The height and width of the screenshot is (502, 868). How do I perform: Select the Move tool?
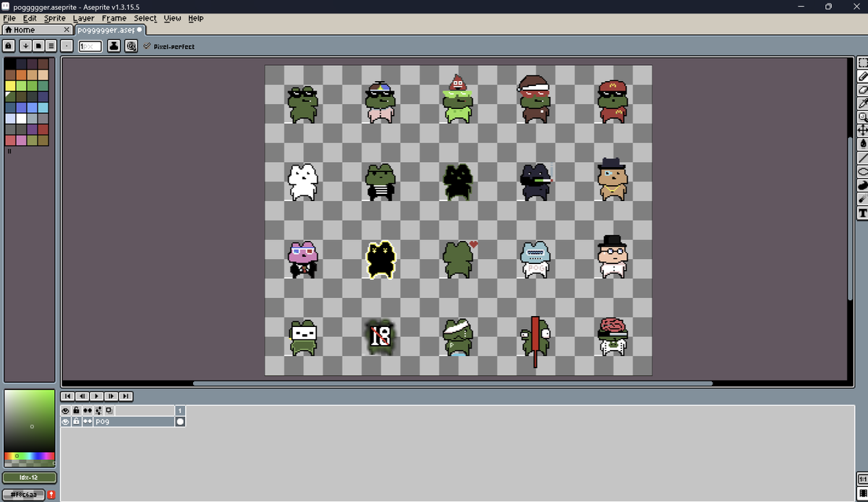pyautogui.click(x=862, y=130)
